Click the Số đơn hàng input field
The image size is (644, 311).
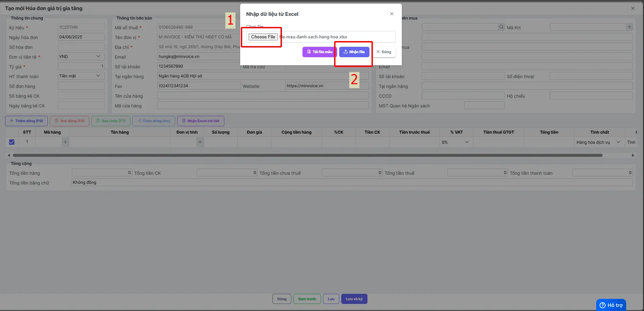(81, 86)
